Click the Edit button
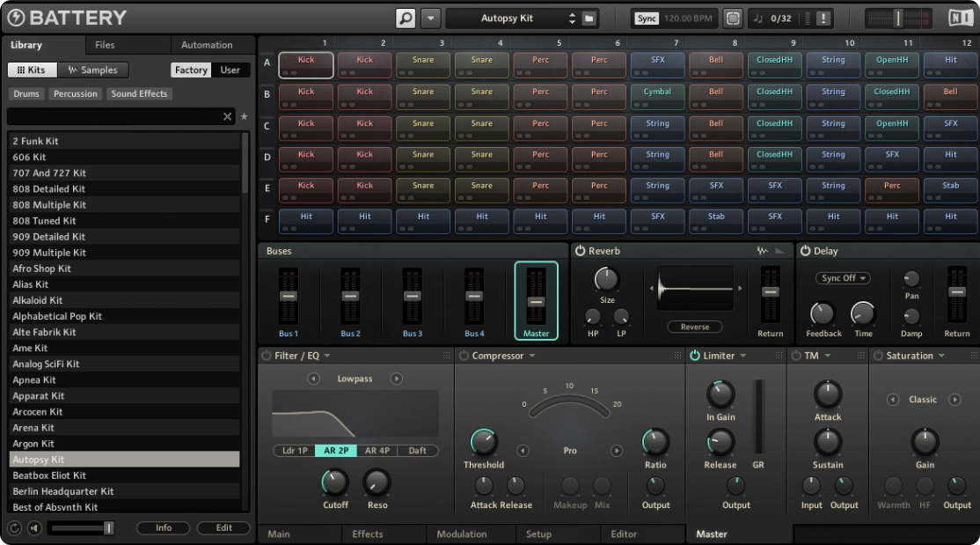980x545 pixels. pos(223,528)
